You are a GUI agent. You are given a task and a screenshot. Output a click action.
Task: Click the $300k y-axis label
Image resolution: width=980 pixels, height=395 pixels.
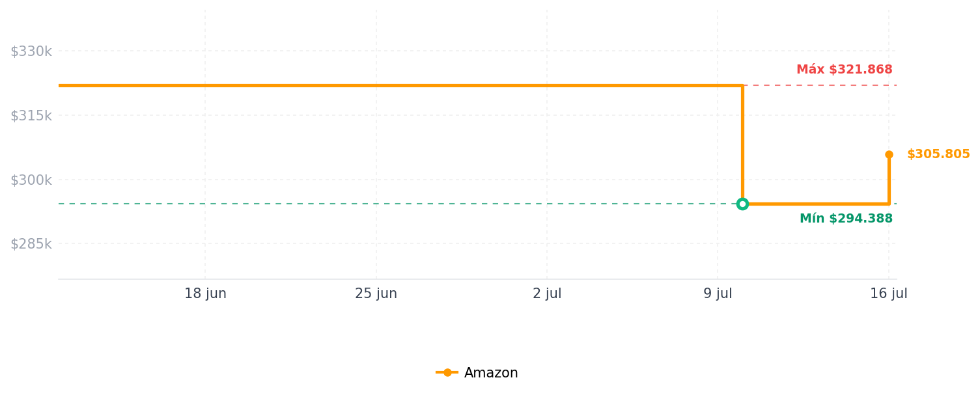pos(31,180)
